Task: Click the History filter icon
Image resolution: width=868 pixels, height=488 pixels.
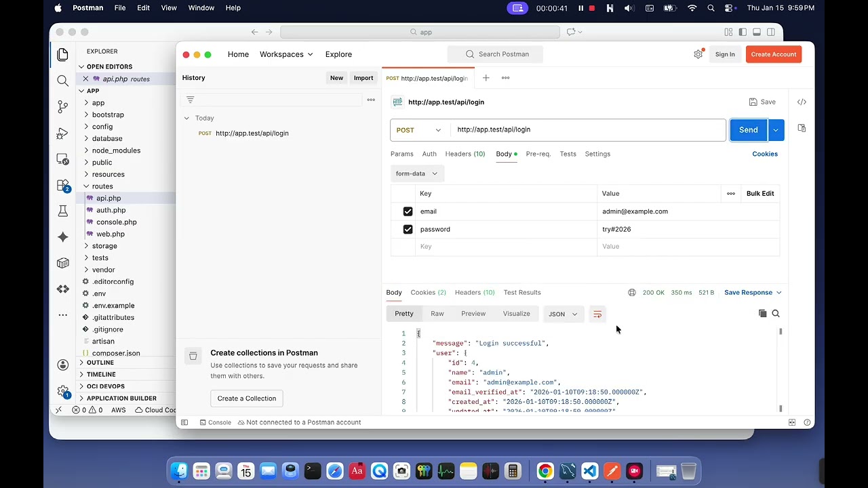Action: click(x=190, y=100)
